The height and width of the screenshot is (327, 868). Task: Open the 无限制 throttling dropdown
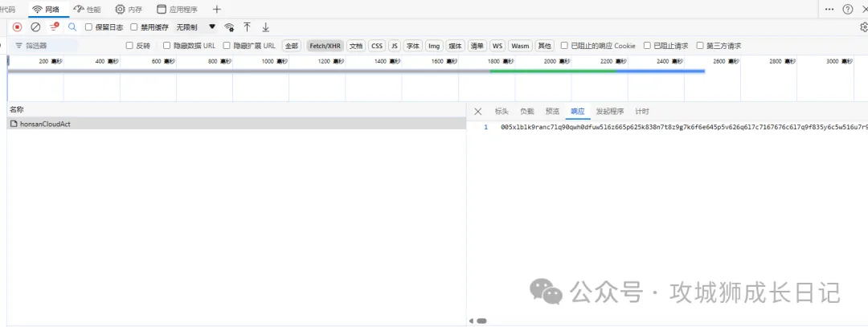[x=196, y=27]
